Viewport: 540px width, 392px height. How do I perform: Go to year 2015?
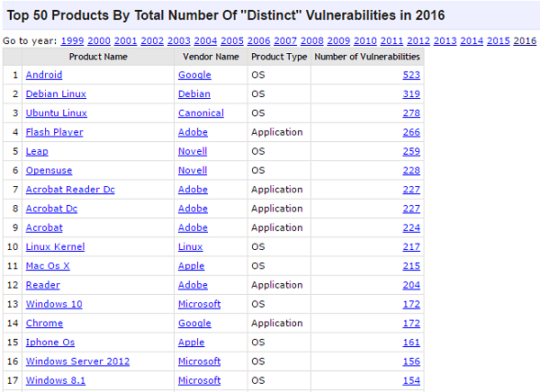coord(499,41)
